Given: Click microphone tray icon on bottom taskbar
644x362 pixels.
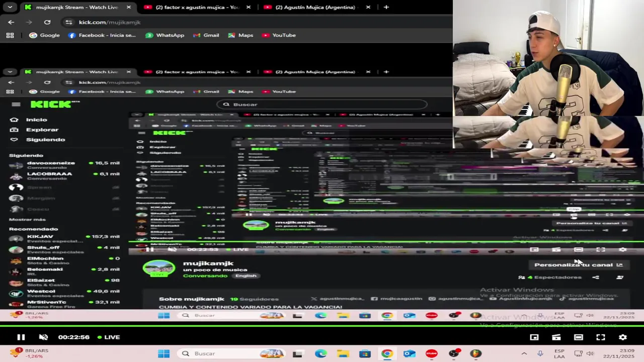Looking at the screenshot, I should click(x=540, y=353).
